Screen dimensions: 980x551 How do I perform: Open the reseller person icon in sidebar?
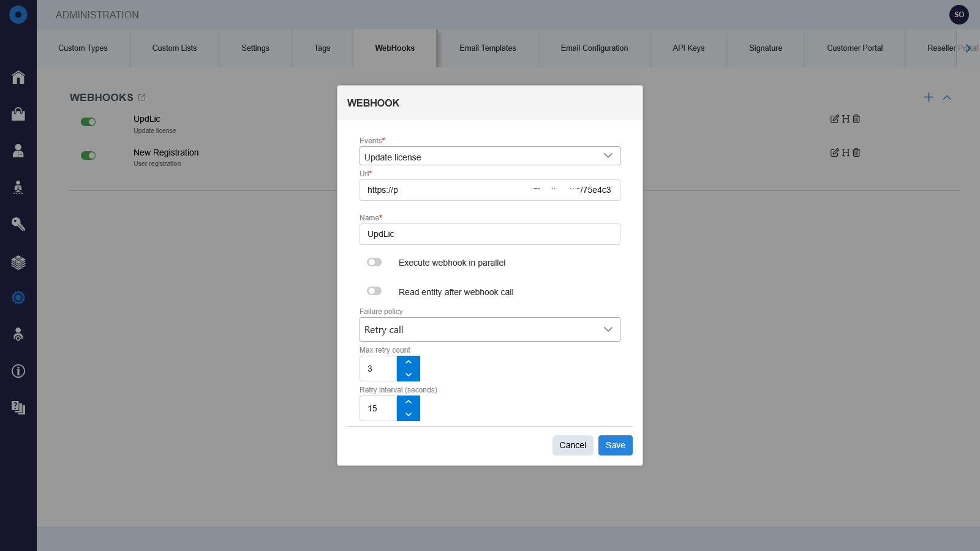[x=18, y=187]
